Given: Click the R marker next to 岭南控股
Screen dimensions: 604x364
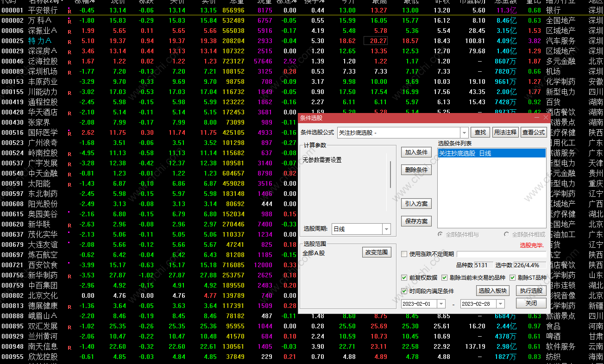Looking at the screenshot, I should point(69,154).
